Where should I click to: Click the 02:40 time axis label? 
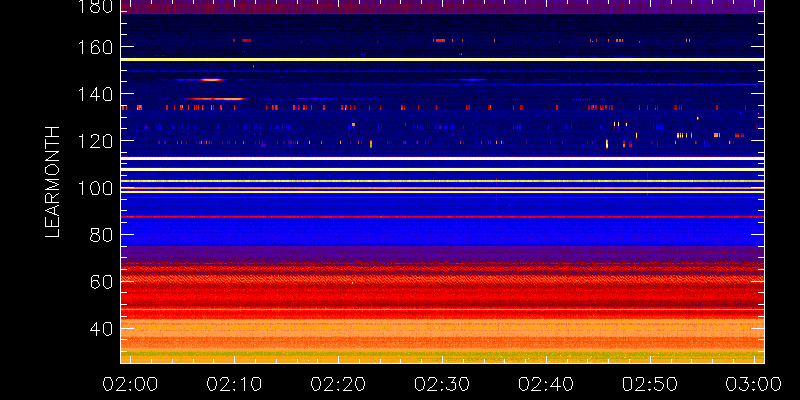coord(546,384)
